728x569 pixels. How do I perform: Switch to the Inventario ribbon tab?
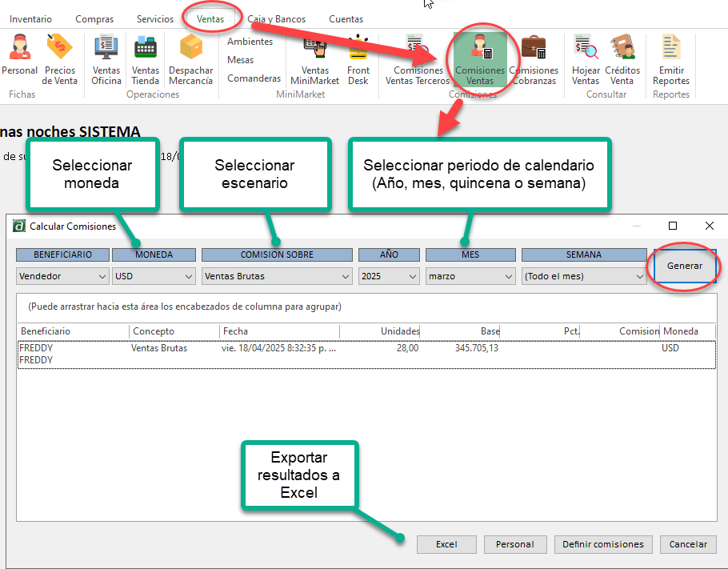[x=30, y=19]
